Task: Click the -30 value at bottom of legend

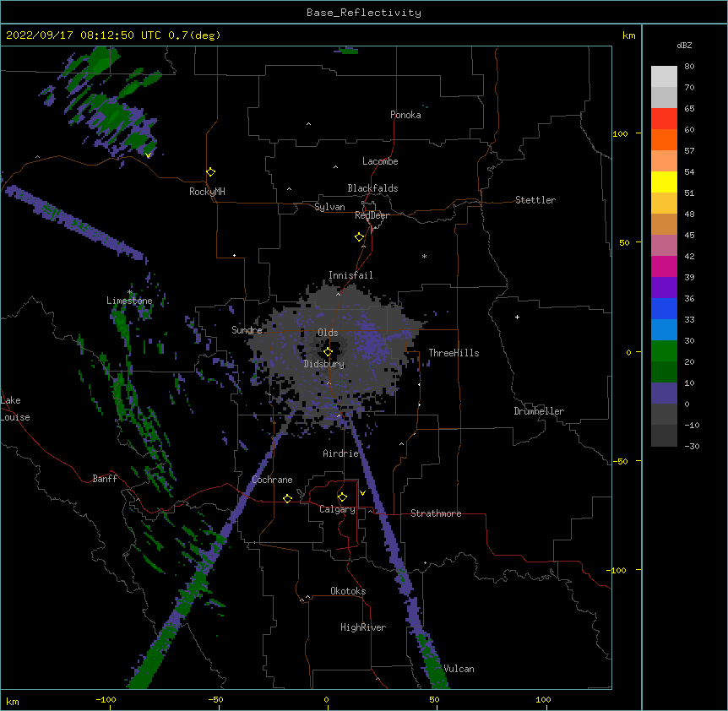Action: point(692,446)
